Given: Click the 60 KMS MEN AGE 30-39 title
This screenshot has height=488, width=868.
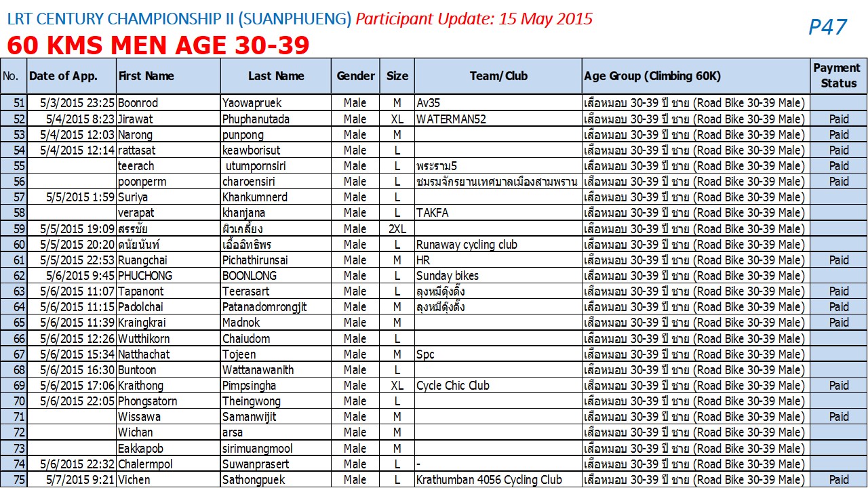Looking at the screenshot, I should 158,45.
